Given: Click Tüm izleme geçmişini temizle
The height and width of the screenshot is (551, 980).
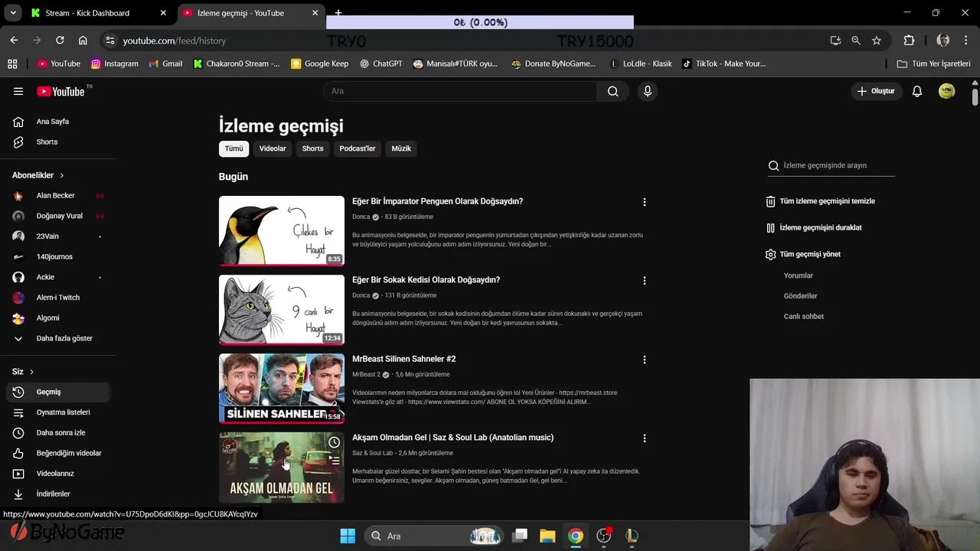Looking at the screenshot, I should coord(820,201).
